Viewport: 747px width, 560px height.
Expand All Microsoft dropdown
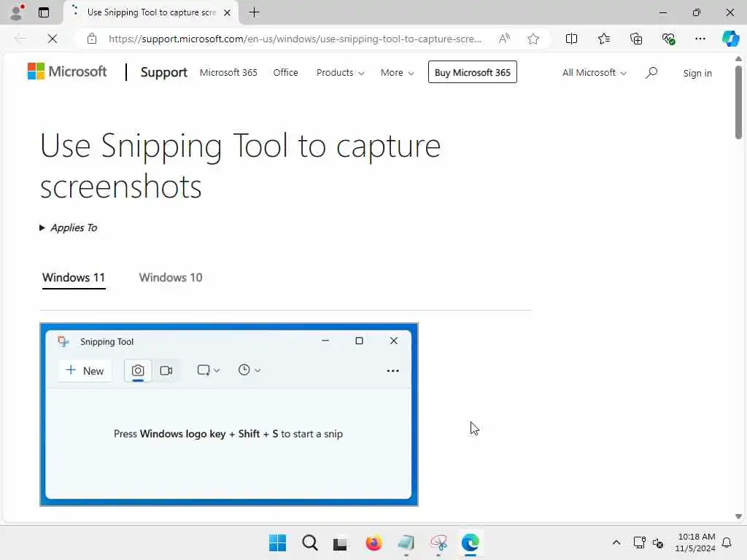[x=594, y=72]
